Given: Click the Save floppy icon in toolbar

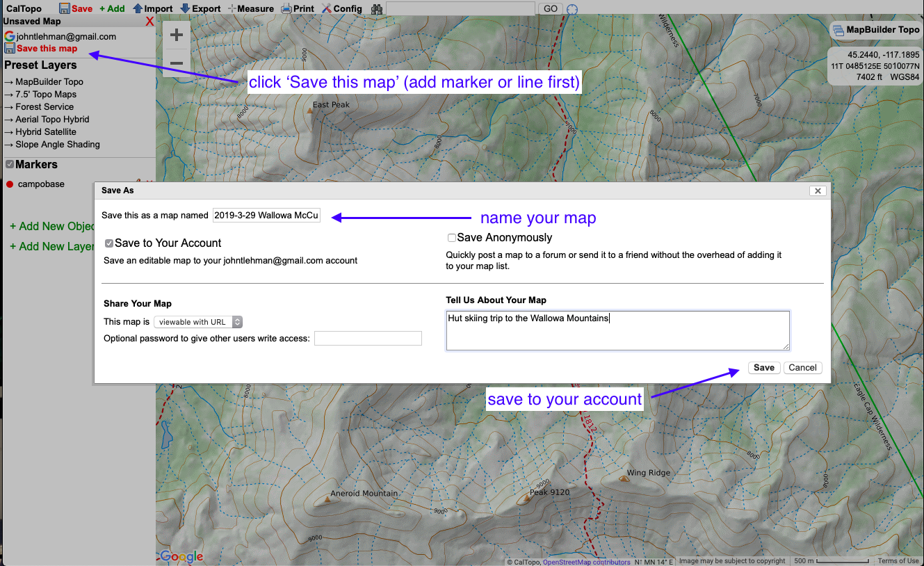Looking at the screenshot, I should point(65,8).
